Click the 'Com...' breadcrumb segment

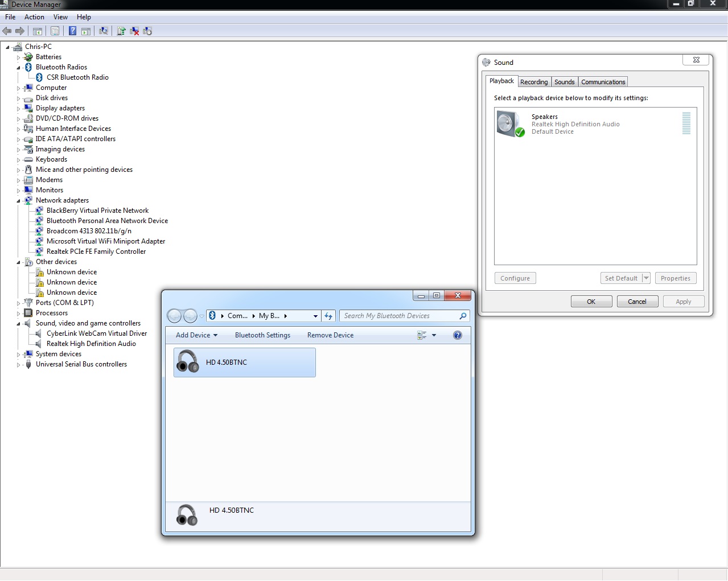tap(237, 316)
